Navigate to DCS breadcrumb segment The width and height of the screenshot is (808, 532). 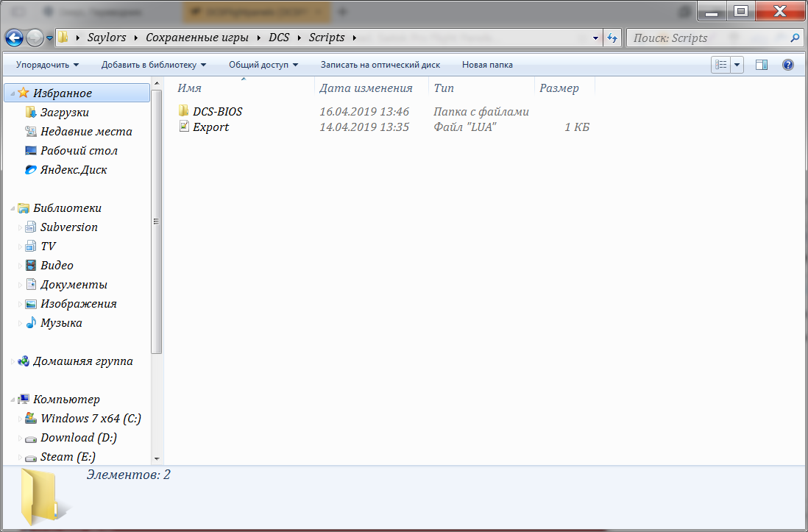(x=279, y=38)
